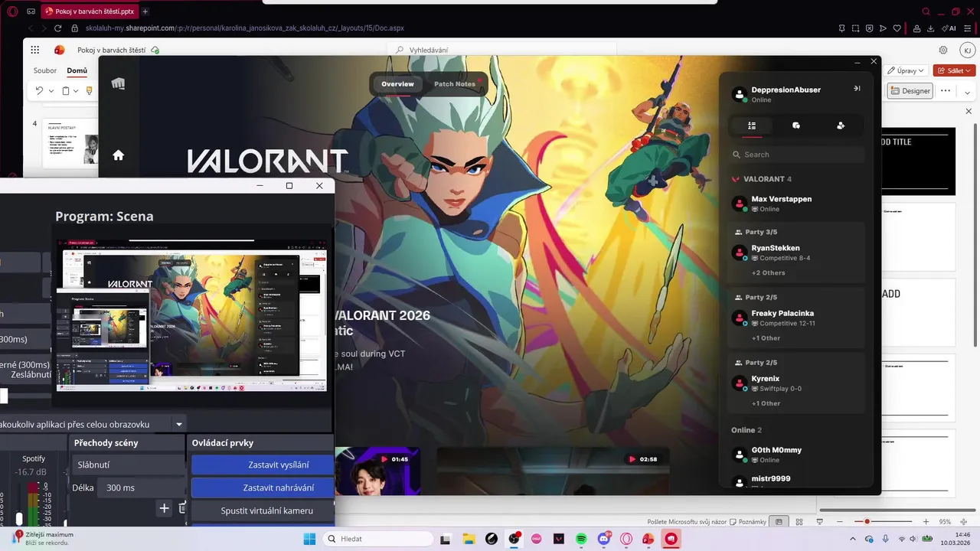Switch to the Patch Notes tab

pos(455,84)
